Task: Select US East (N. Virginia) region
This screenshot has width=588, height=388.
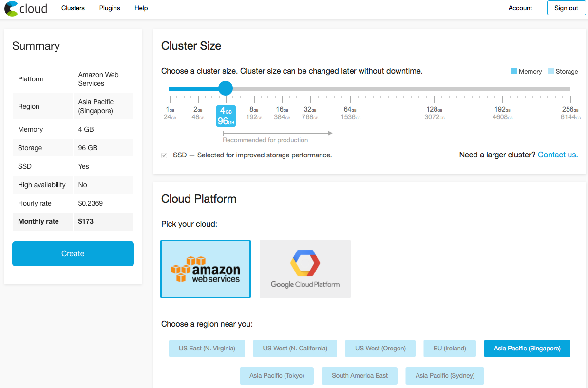Action: (207, 349)
